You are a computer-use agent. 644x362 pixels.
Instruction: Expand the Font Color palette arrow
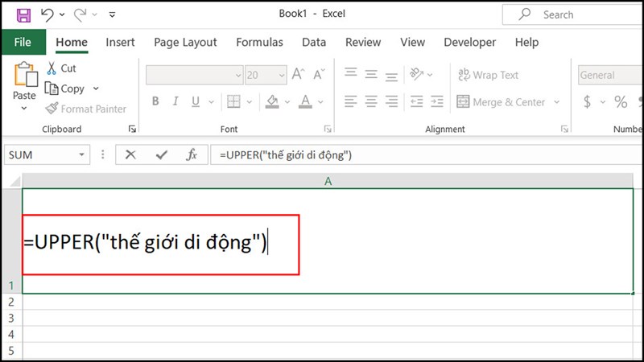(320, 102)
